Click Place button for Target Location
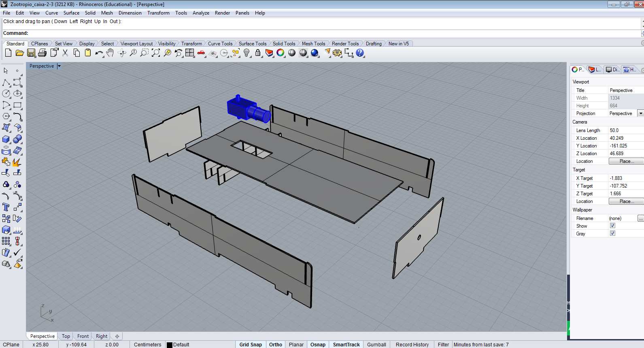Screen dimensions: 644x348 click(626, 201)
